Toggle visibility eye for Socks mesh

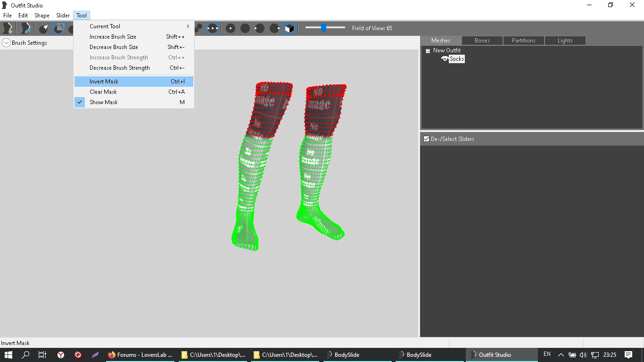coord(445,59)
